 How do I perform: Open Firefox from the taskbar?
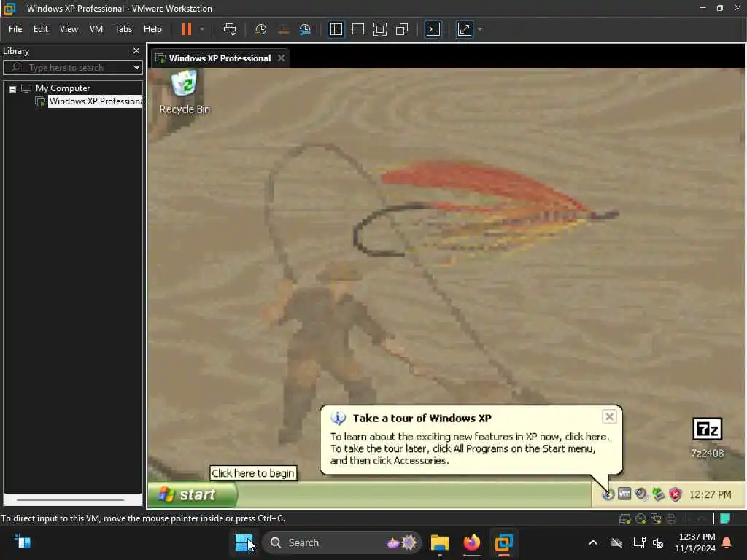pos(472,542)
